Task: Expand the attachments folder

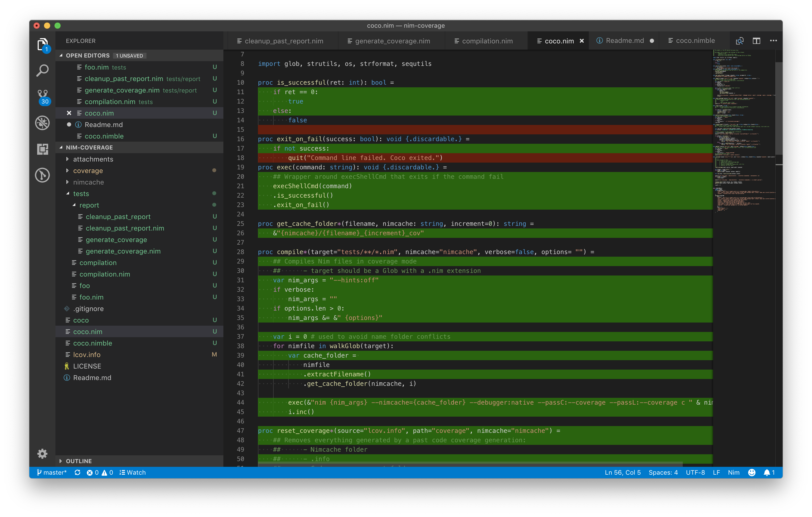Action: pyautogui.click(x=93, y=159)
